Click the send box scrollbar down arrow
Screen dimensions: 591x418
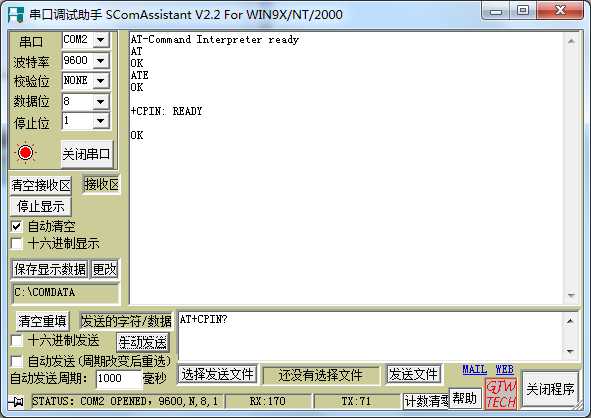click(x=570, y=351)
